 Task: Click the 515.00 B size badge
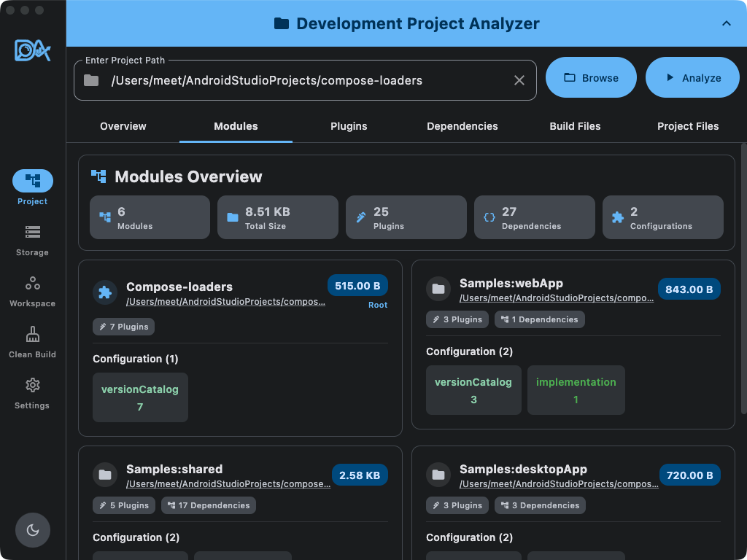(357, 286)
